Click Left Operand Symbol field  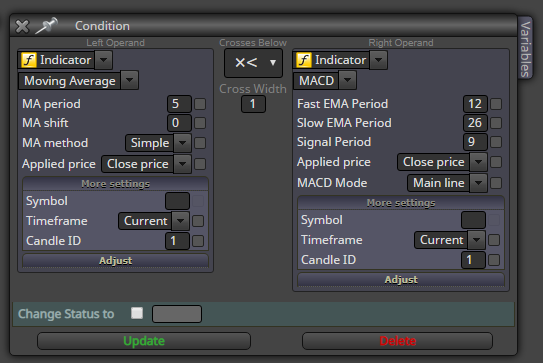tap(177, 201)
